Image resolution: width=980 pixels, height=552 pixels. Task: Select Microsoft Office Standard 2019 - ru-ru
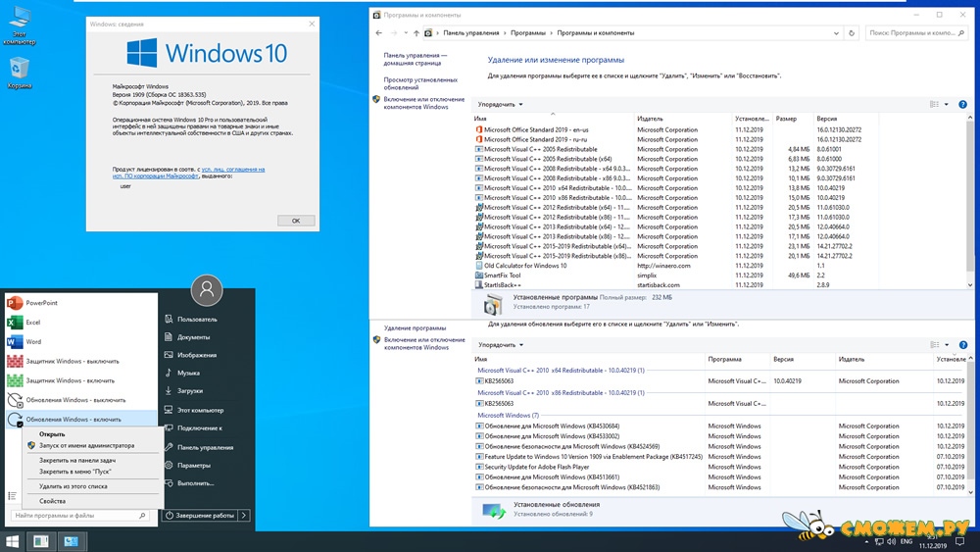point(535,139)
